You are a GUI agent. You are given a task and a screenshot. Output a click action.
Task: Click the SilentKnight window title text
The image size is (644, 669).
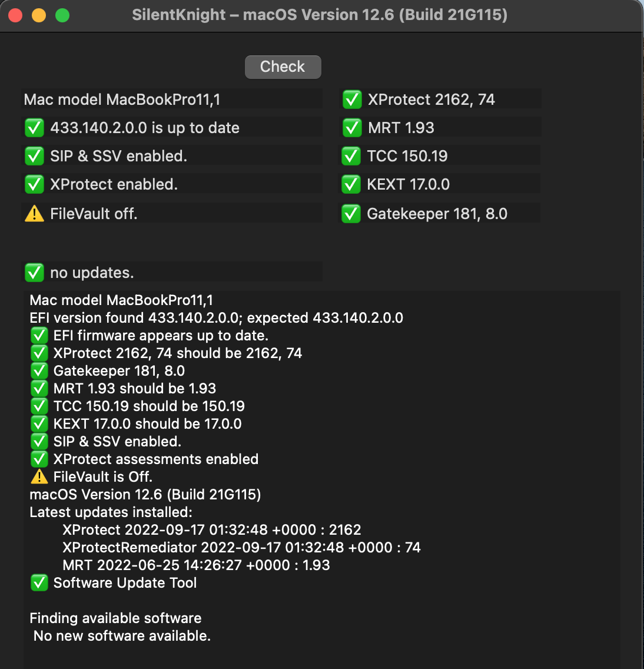(x=320, y=15)
